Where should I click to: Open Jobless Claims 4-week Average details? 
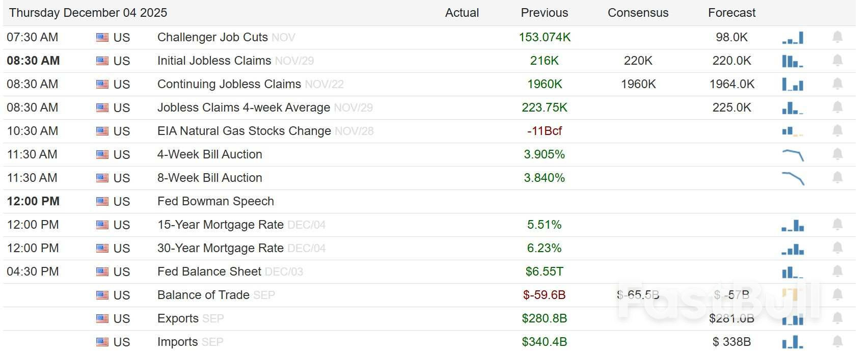click(243, 107)
